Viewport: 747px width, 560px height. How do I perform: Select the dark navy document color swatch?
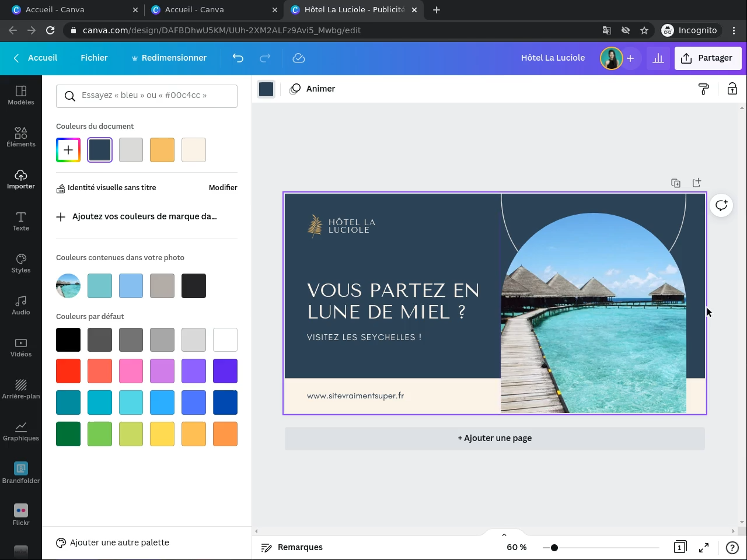click(x=100, y=150)
